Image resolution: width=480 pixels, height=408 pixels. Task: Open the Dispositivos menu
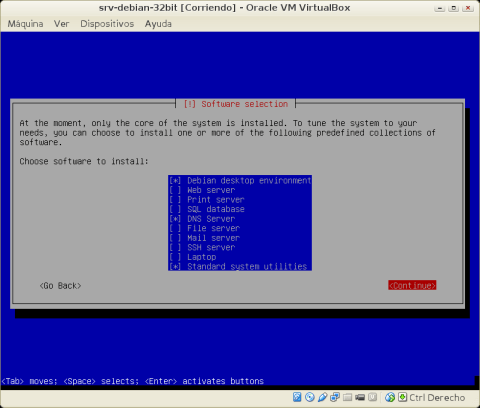(x=107, y=24)
